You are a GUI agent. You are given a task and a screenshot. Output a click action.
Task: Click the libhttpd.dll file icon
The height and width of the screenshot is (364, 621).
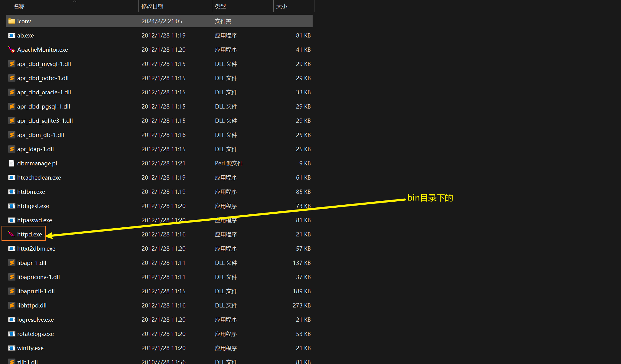(x=11, y=305)
